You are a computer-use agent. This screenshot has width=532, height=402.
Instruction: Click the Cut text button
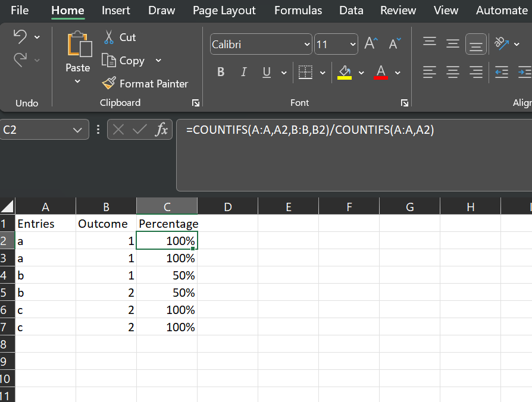click(x=127, y=37)
